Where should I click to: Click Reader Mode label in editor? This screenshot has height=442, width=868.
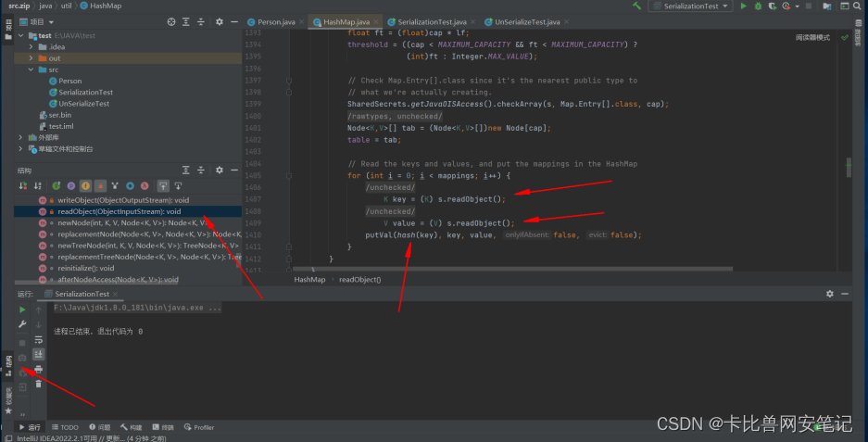pos(812,38)
